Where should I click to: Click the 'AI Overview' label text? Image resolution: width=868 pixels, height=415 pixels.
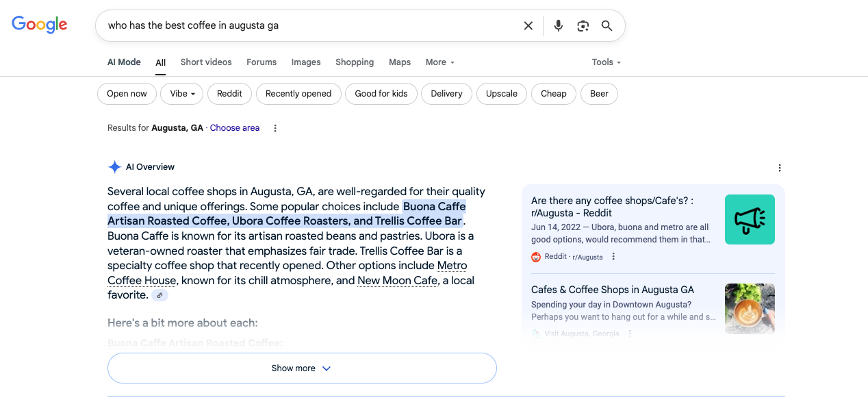[150, 167]
